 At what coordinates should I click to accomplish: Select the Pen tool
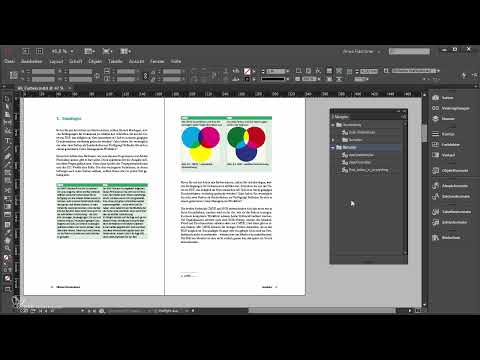tap(7, 156)
